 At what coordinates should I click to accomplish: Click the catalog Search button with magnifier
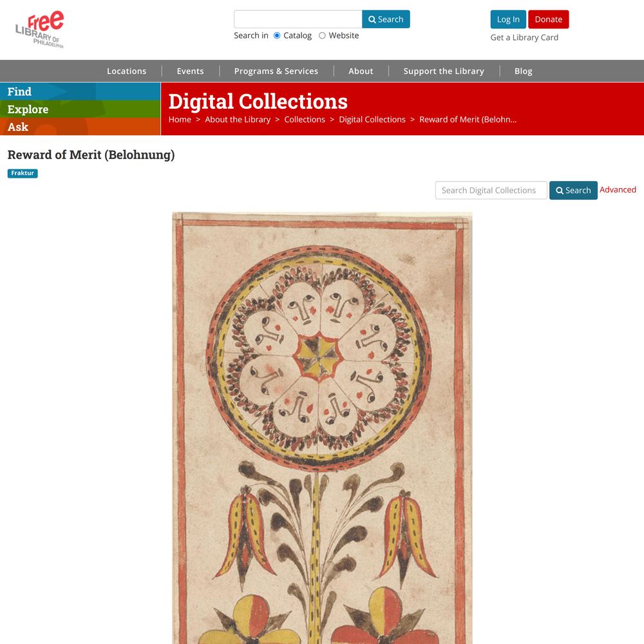pyautogui.click(x=386, y=19)
